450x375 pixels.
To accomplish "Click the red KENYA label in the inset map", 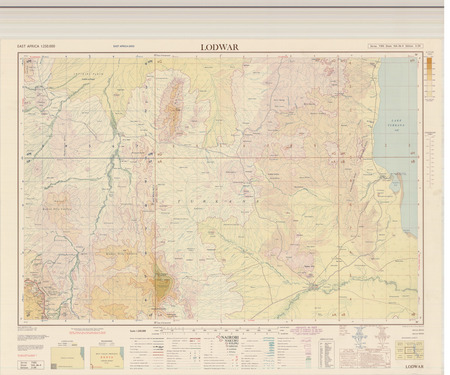I will pos(107,356).
